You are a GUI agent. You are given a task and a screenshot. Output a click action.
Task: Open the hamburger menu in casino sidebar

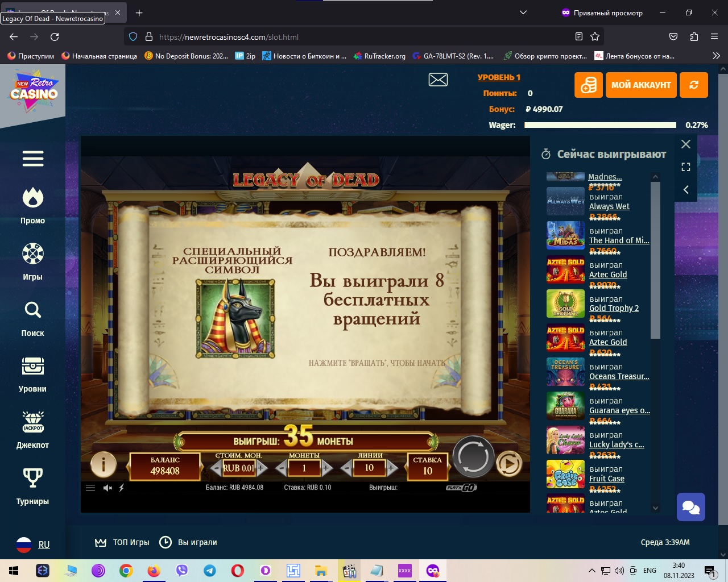(33, 159)
